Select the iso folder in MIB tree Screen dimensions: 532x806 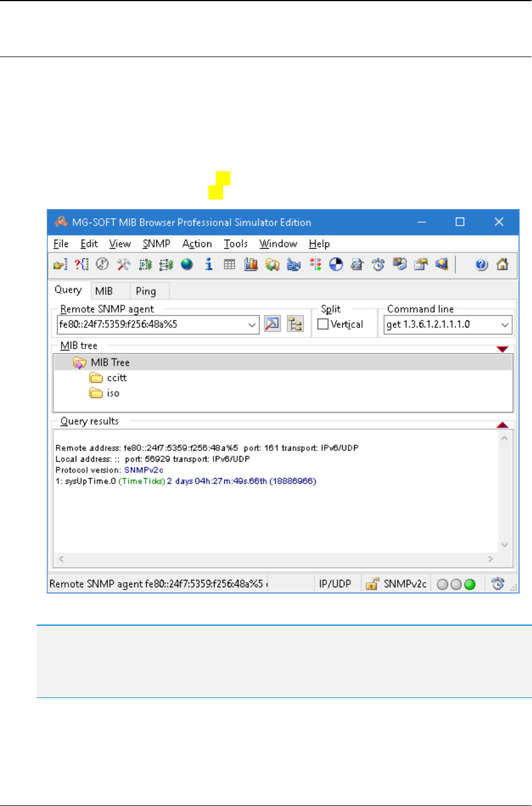pos(104,393)
